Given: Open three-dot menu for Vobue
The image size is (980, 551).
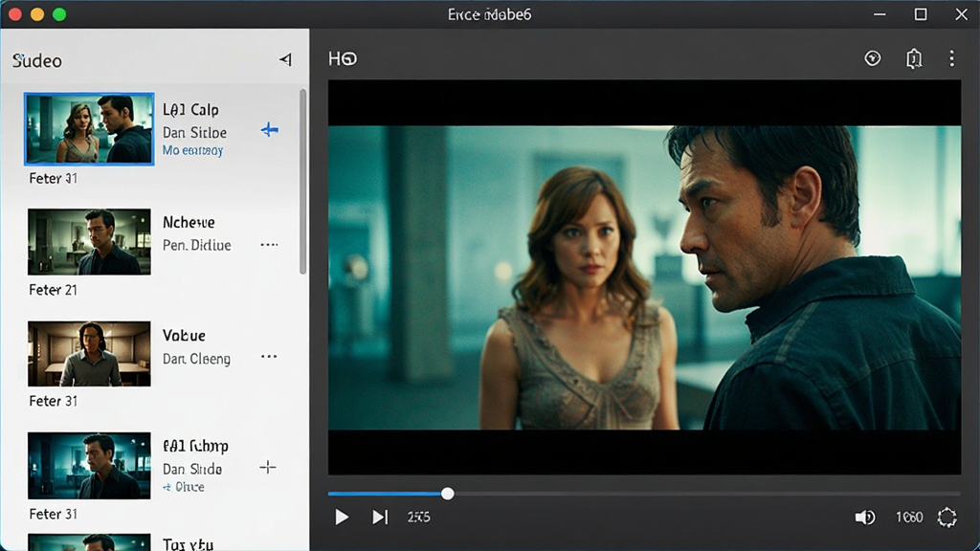Looking at the screenshot, I should click(x=269, y=356).
